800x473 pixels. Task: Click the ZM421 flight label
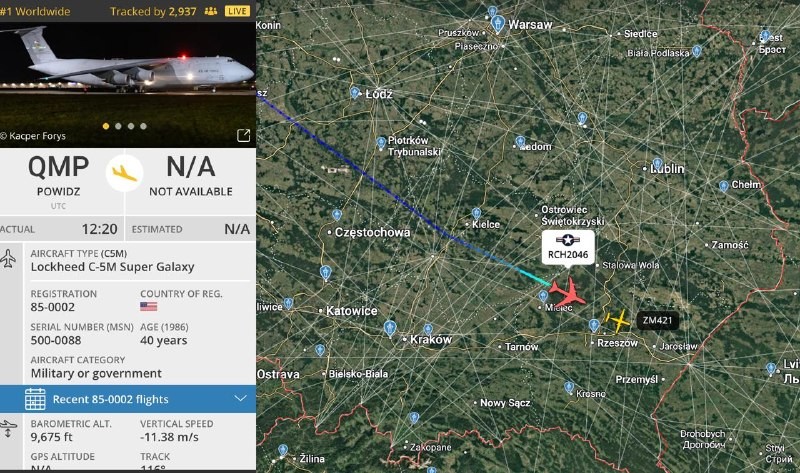tap(657, 320)
